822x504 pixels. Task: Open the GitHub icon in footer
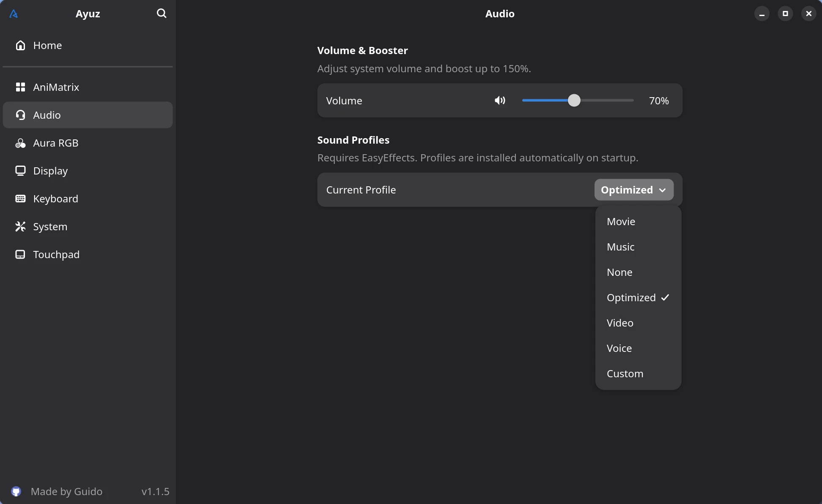pos(16,491)
